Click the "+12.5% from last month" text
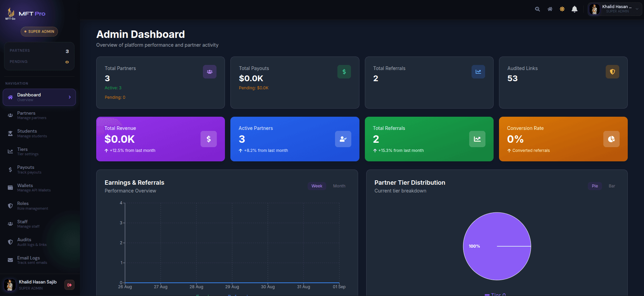This screenshot has height=296, width=644. pyautogui.click(x=132, y=151)
